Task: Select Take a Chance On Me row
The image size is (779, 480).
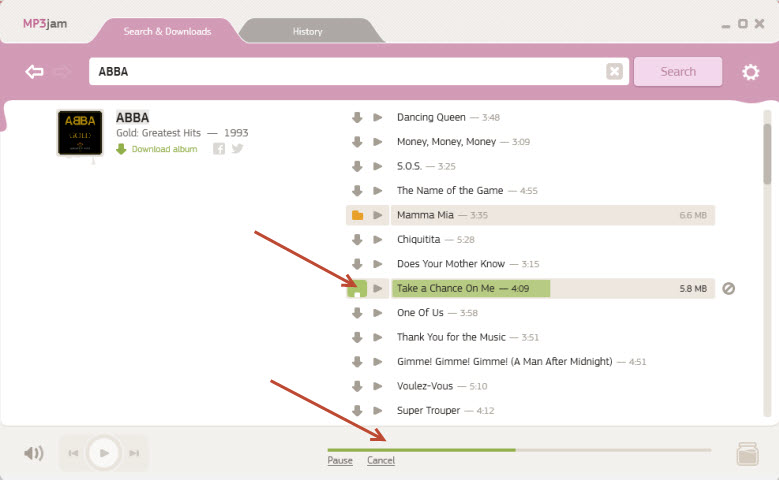Action: (553, 288)
